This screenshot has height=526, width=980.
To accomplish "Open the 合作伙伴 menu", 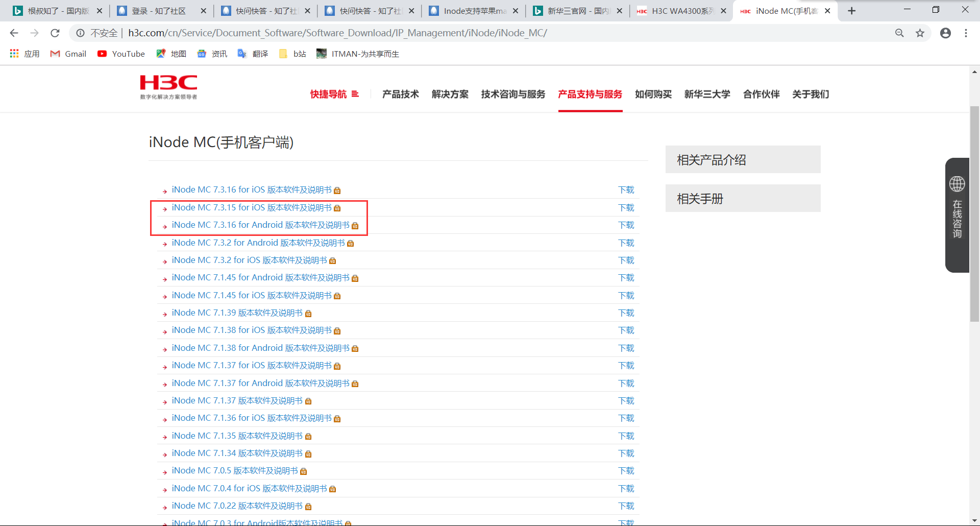I will (762, 94).
